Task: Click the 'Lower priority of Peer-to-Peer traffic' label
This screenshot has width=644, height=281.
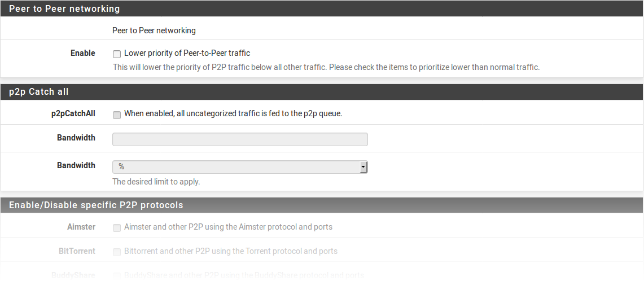Action: pyautogui.click(x=187, y=53)
